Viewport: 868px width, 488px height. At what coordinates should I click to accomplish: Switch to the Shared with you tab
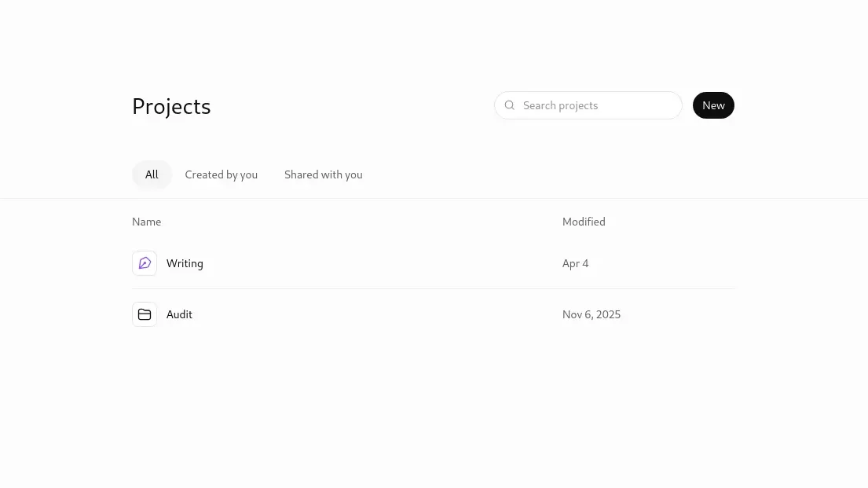[x=324, y=174]
